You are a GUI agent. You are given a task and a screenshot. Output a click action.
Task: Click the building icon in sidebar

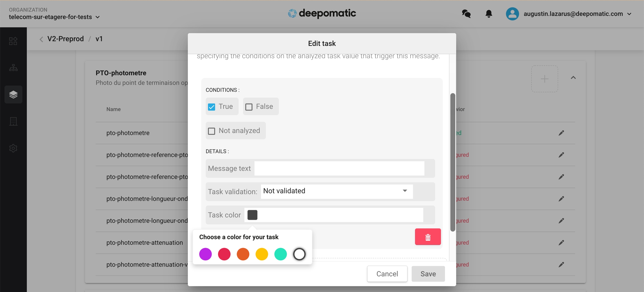point(13,121)
